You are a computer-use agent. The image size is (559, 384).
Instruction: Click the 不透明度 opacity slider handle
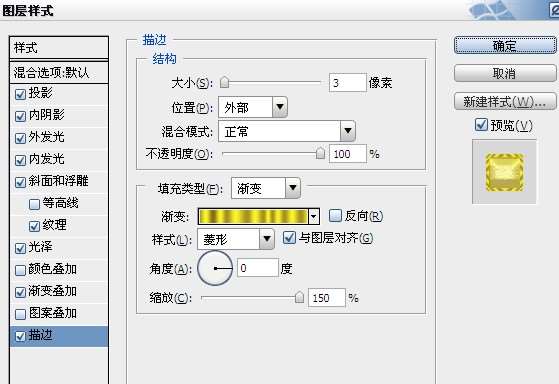click(x=320, y=153)
